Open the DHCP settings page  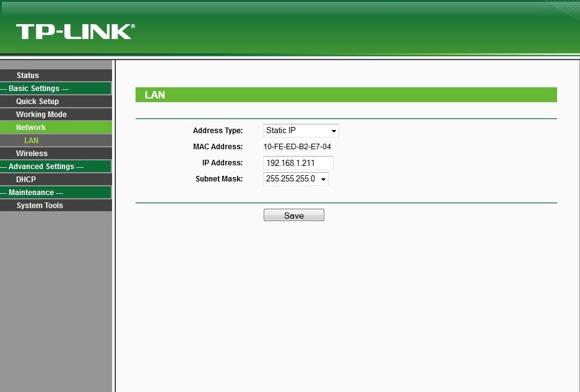[x=56, y=179]
